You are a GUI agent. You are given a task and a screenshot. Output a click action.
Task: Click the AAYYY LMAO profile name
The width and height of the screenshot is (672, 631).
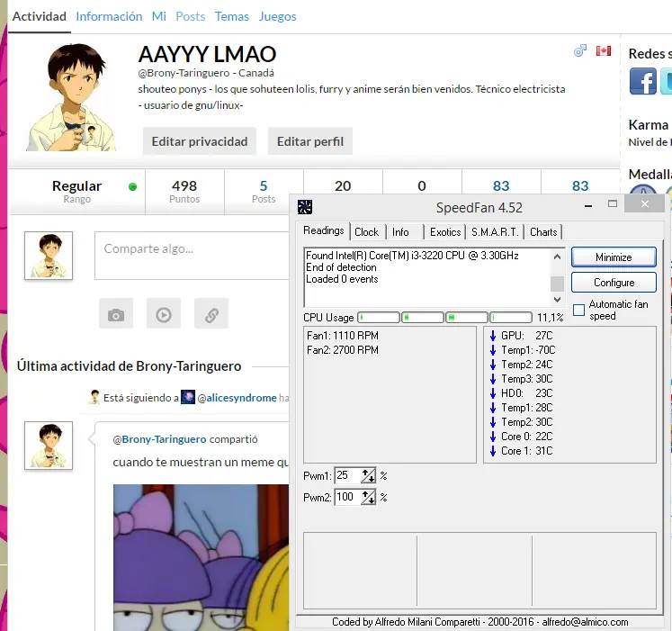(x=207, y=54)
